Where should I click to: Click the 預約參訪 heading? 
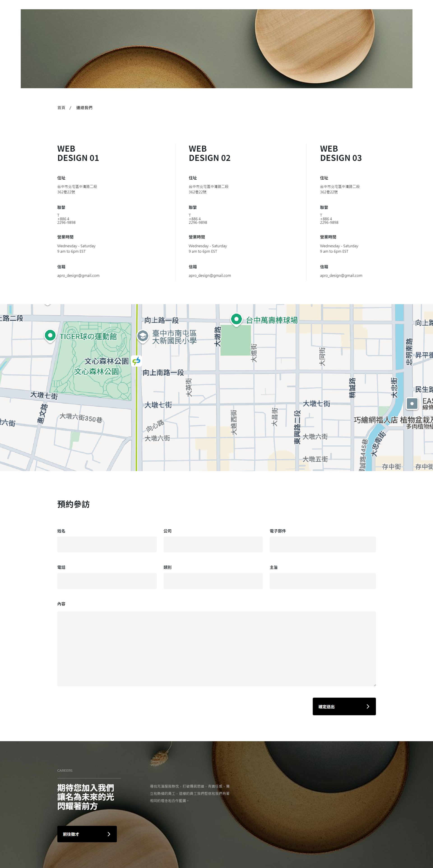pyautogui.click(x=74, y=504)
